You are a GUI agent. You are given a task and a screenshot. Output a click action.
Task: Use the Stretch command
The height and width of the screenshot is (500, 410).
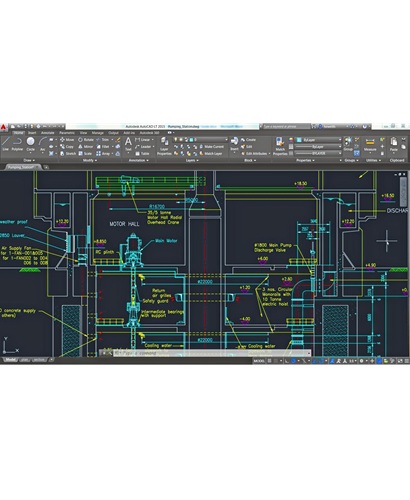68,154
